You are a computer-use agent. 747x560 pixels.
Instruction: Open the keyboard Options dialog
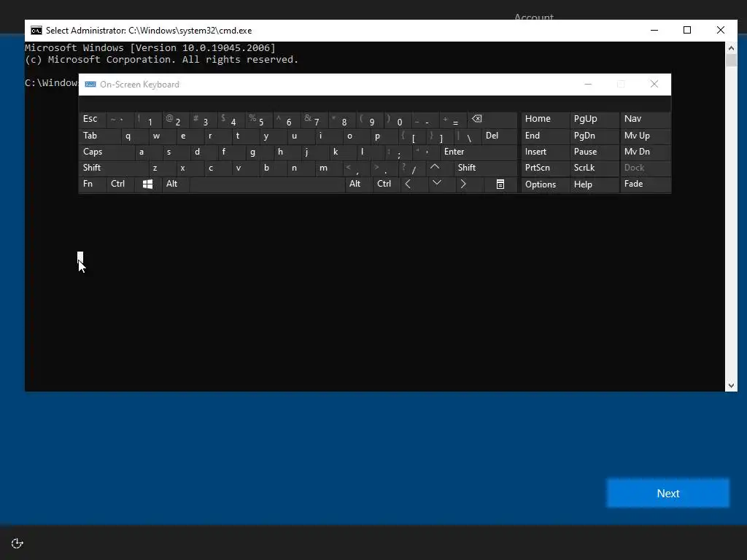[x=545, y=184]
